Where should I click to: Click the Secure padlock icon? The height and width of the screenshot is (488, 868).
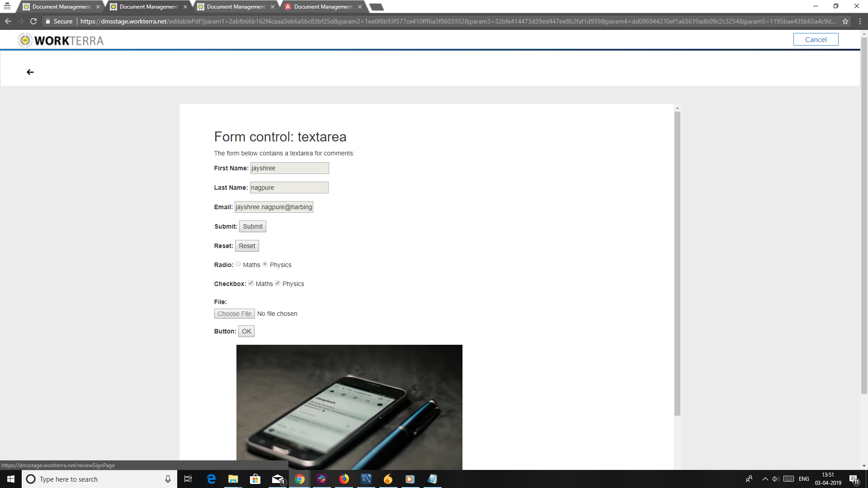pos(48,21)
